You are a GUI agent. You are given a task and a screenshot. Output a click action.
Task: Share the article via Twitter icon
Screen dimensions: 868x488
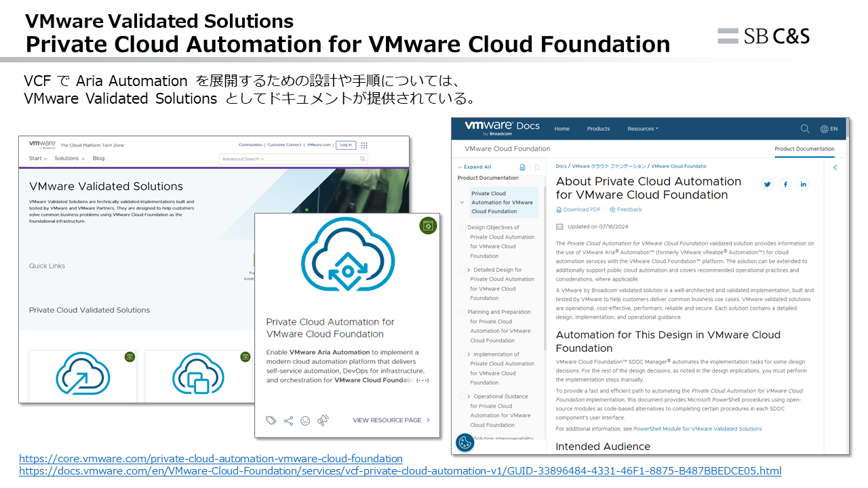[768, 184]
